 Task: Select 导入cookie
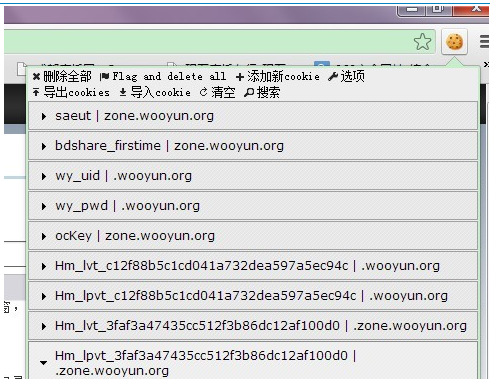coord(161,92)
